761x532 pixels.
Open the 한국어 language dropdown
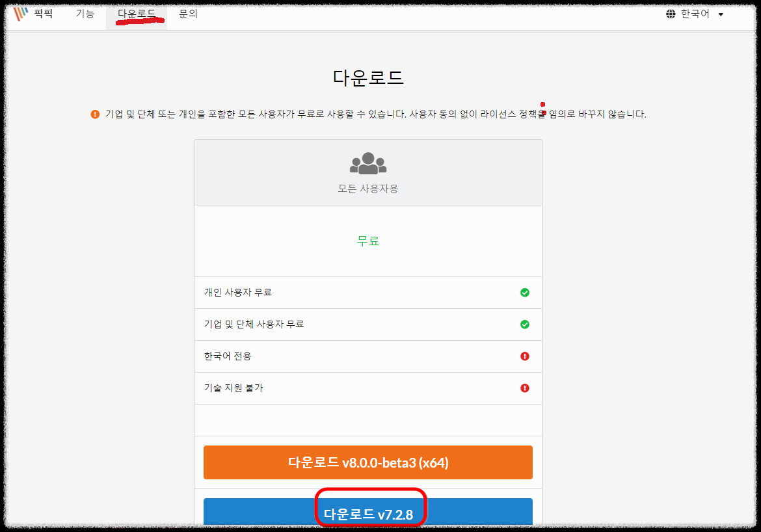[697, 13]
